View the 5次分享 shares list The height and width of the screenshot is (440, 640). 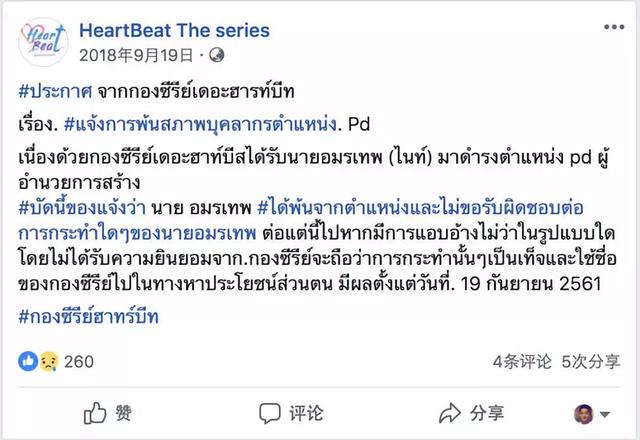tap(588, 360)
